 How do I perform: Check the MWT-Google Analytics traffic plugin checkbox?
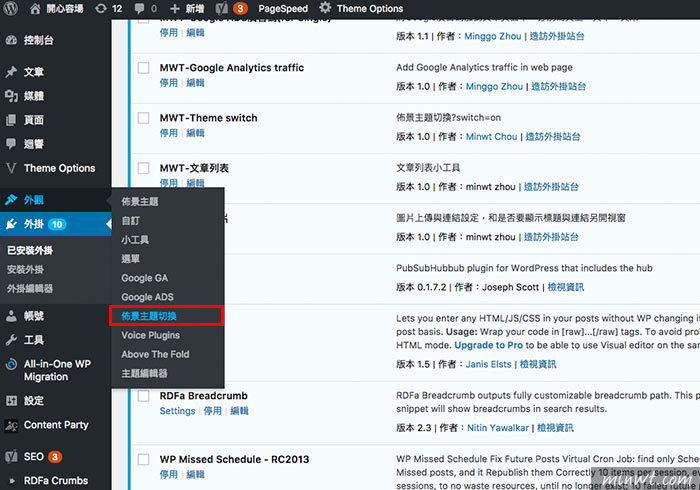pos(143,68)
